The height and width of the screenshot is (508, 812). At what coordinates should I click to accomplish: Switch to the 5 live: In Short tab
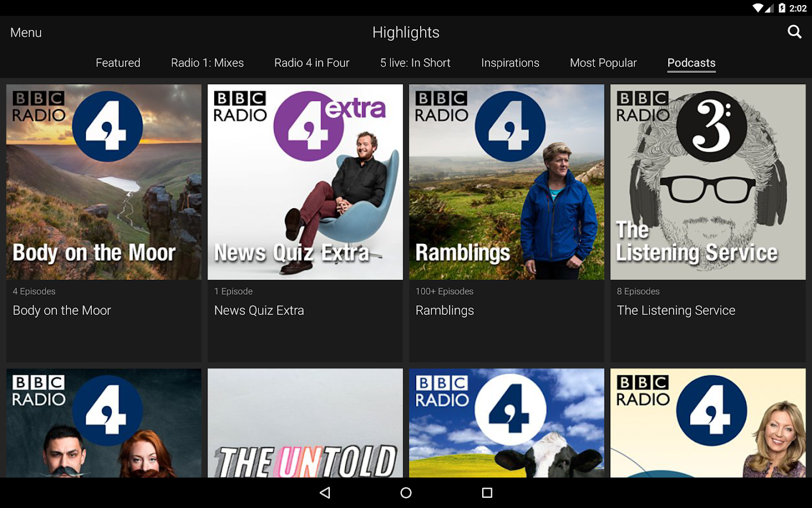click(415, 63)
